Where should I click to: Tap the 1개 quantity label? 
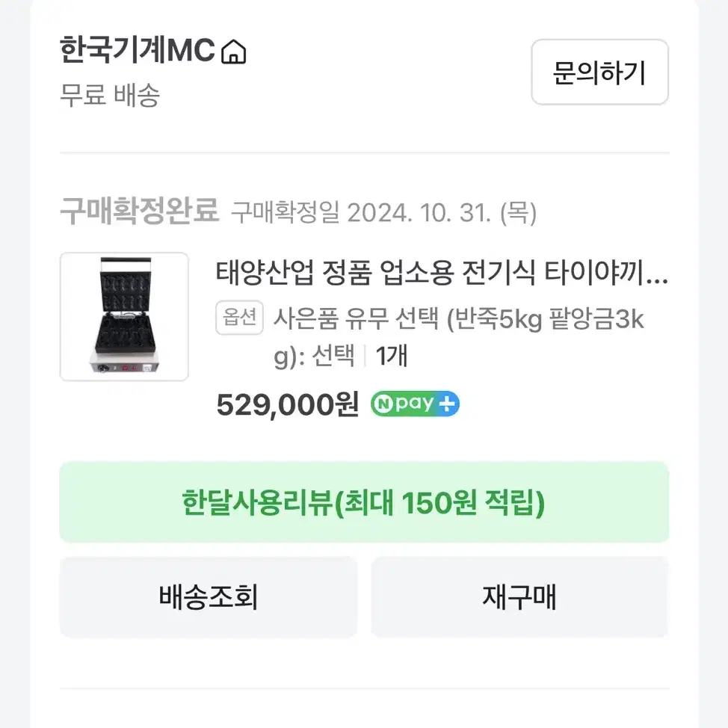[x=392, y=356]
